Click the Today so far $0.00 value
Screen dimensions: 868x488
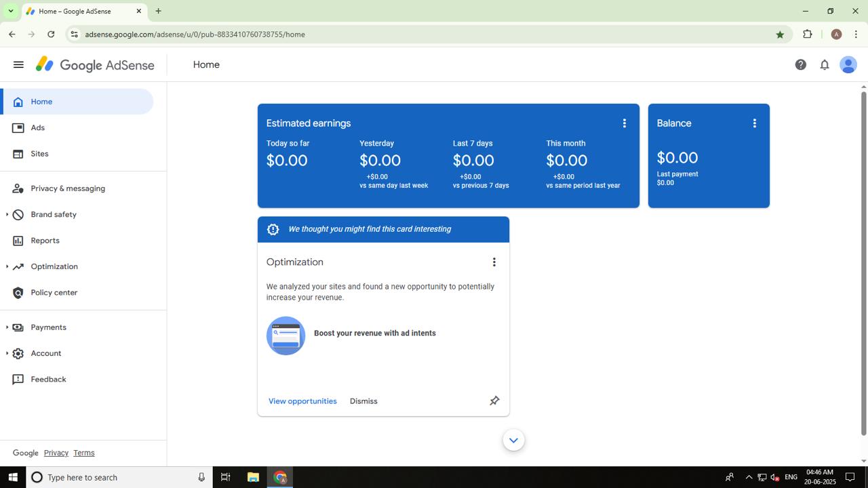tap(287, 161)
